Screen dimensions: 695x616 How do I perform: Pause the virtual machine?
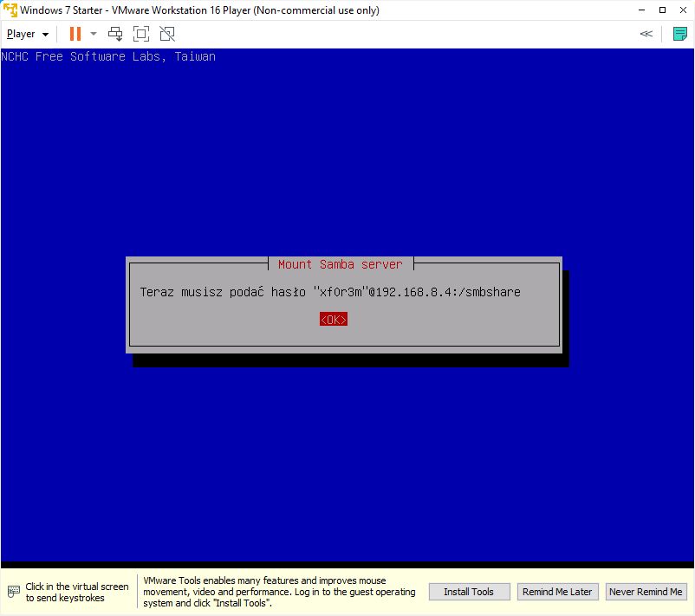click(75, 34)
